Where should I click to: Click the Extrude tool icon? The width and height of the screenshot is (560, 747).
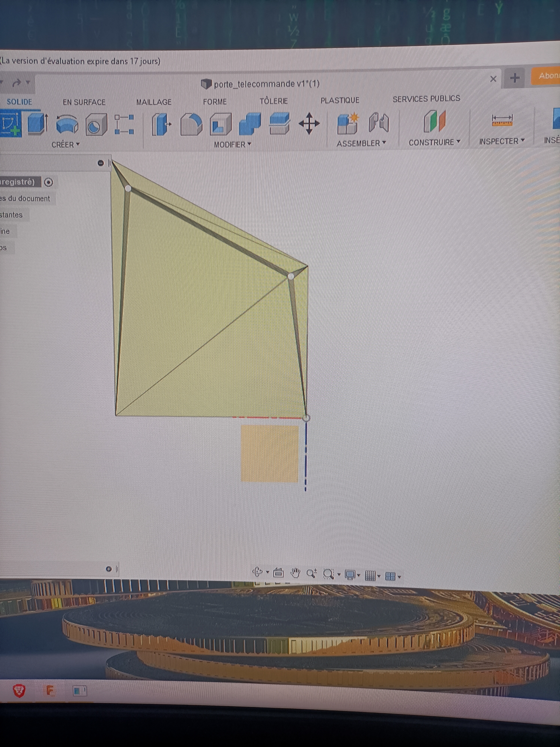pos(37,124)
